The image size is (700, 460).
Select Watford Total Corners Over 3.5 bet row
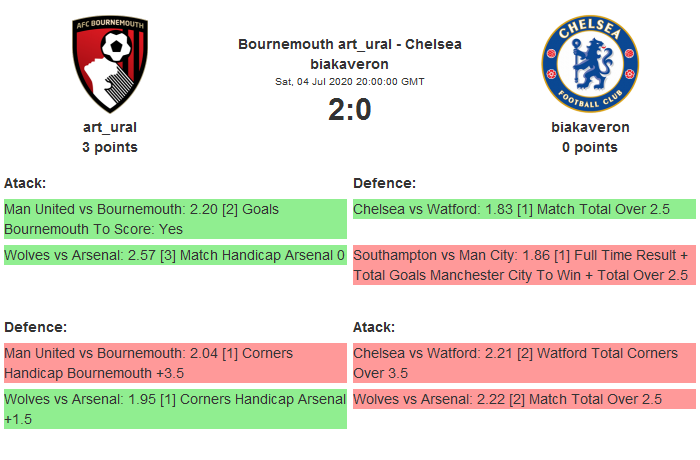tap(524, 363)
